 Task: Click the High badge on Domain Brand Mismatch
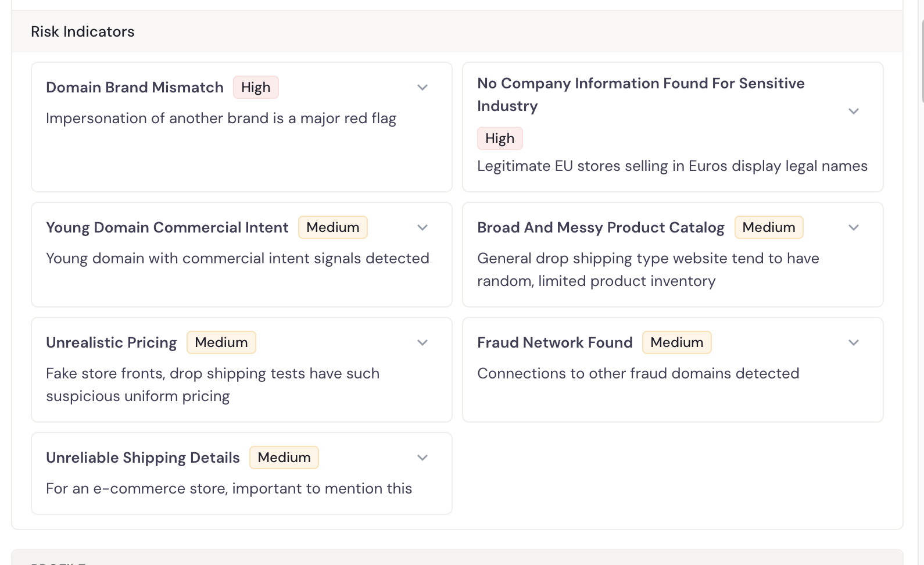point(256,88)
